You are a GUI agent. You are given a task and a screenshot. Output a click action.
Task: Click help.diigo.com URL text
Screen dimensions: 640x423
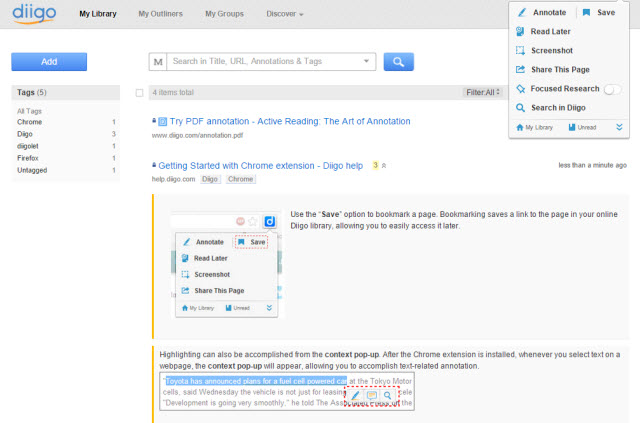coord(173,179)
